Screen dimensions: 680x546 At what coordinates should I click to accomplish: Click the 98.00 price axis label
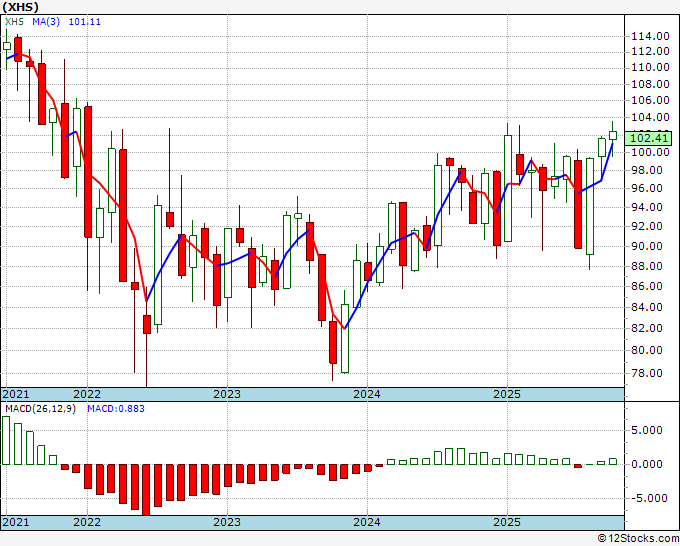tap(647, 170)
